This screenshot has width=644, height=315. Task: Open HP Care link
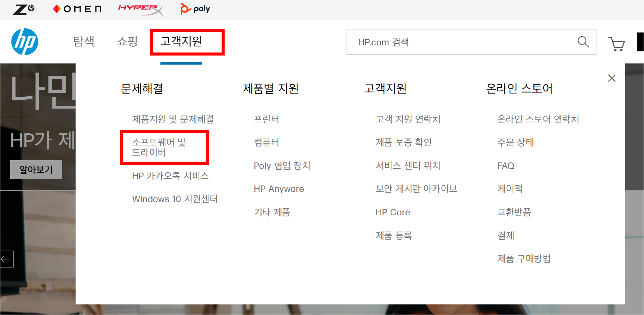pyautogui.click(x=393, y=212)
